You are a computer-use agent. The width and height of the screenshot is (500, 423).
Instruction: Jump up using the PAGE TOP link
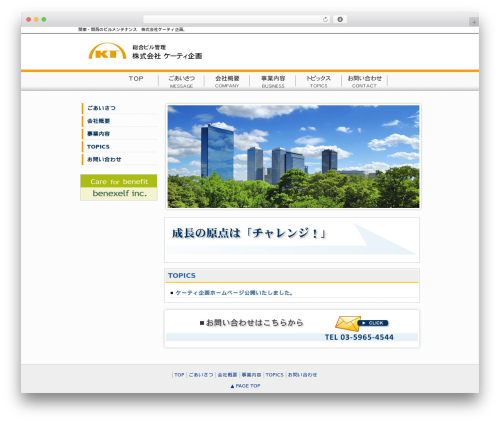[245, 386]
